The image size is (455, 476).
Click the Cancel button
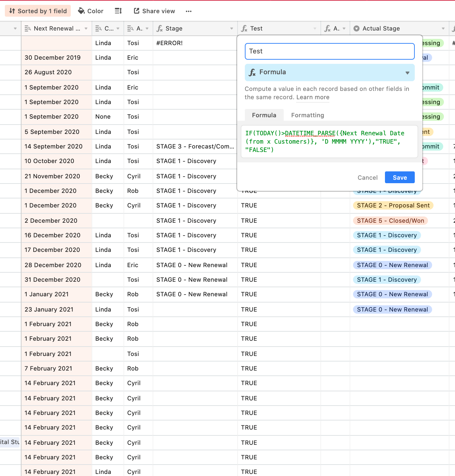[x=368, y=178]
